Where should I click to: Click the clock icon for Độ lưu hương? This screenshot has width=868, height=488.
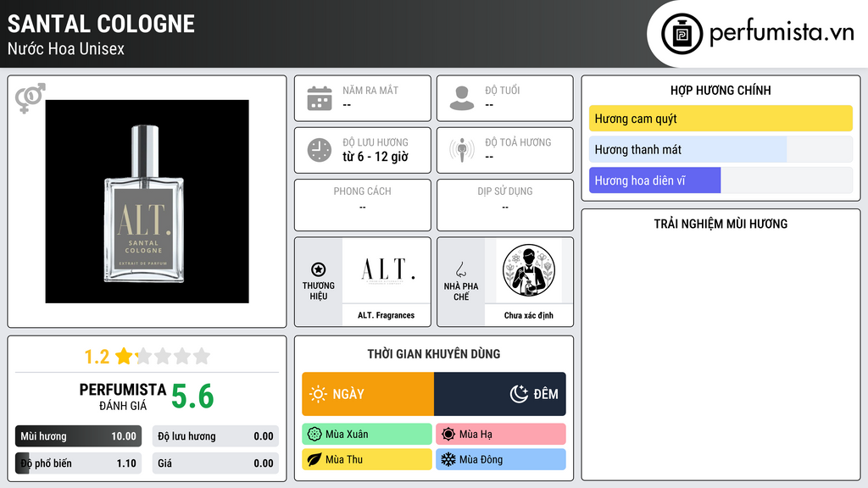(320, 150)
